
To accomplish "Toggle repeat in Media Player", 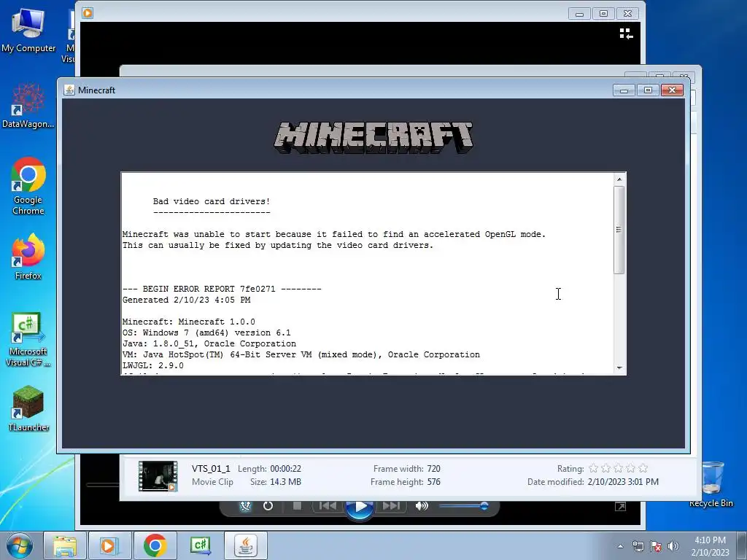I will click(x=268, y=506).
